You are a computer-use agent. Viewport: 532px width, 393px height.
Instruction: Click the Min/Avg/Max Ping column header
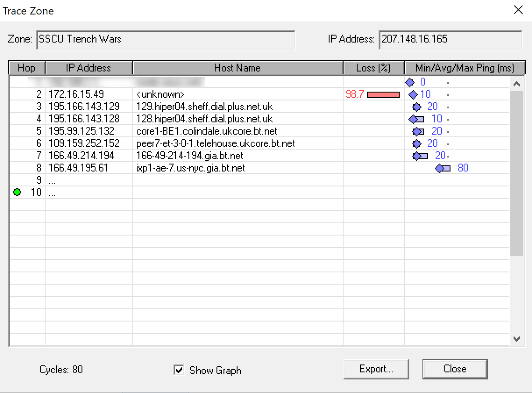[x=464, y=68]
